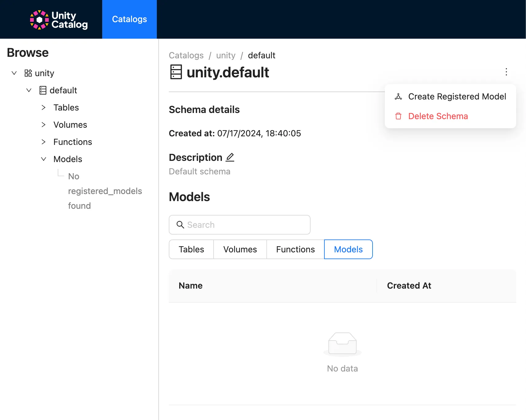Click the Create Registered Model icon
The image size is (526, 420).
tap(398, 97)
